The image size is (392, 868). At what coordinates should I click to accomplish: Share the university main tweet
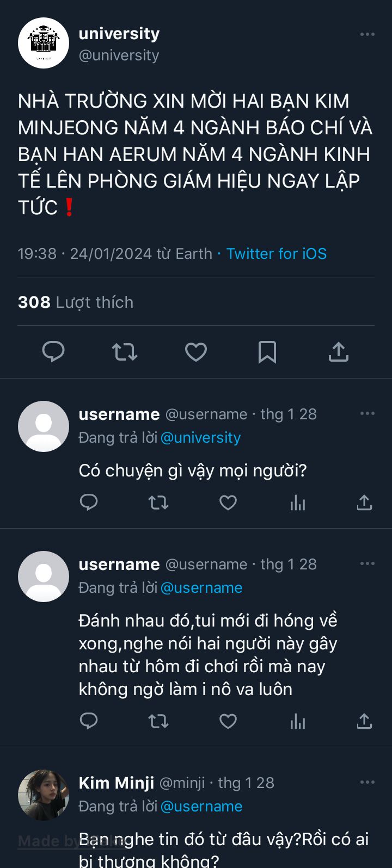click(338, 352)
